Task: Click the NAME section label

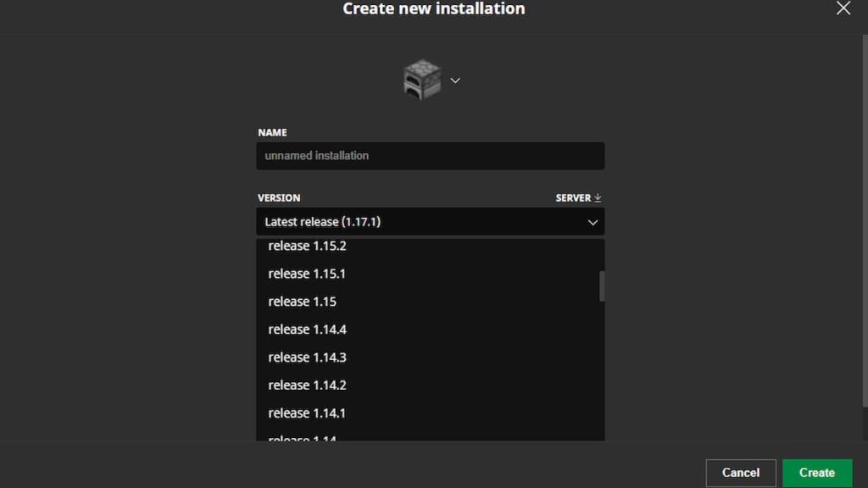Action: pos(273,132)
